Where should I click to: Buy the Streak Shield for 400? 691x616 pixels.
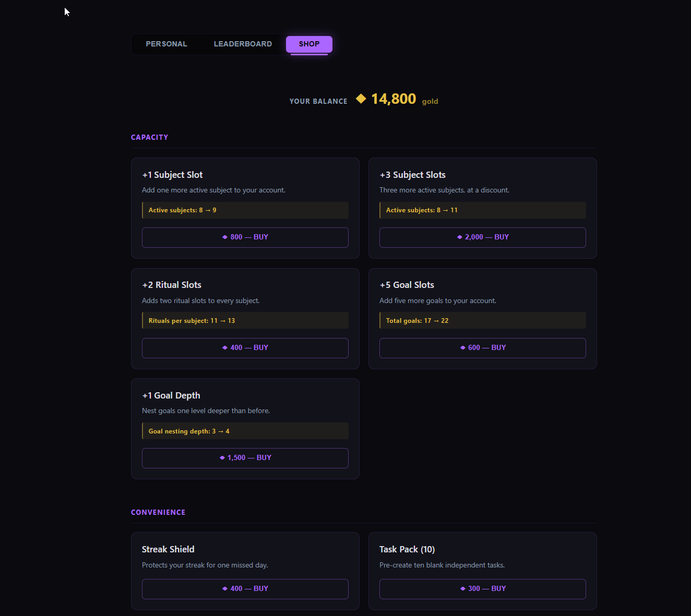[245, 589]
